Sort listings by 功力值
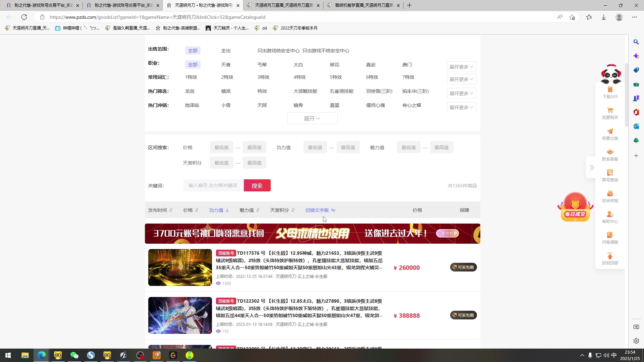 click(x=219, y=210)
